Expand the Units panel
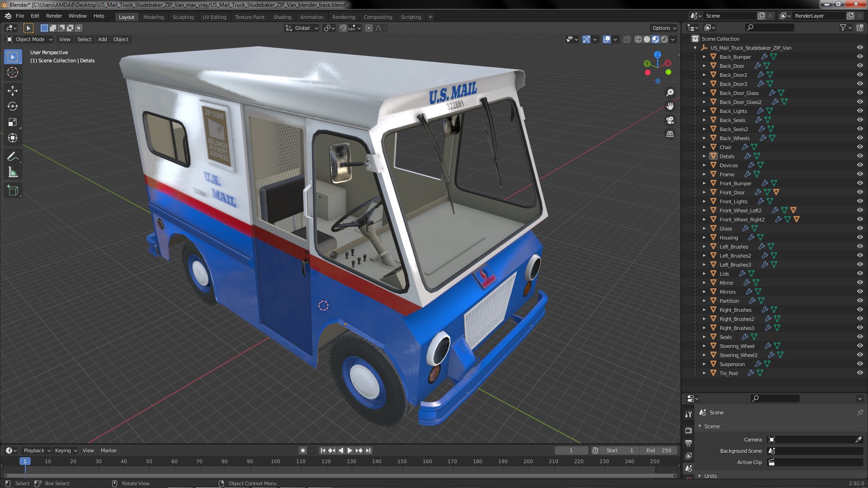The image size is (868, 488). 700,476
